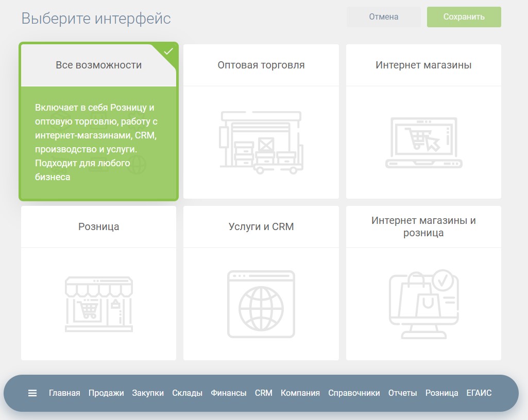The width and height of the screenshot is (528, 420).
Task: Open the Финансы menu
Action: (x=229, y=393)
